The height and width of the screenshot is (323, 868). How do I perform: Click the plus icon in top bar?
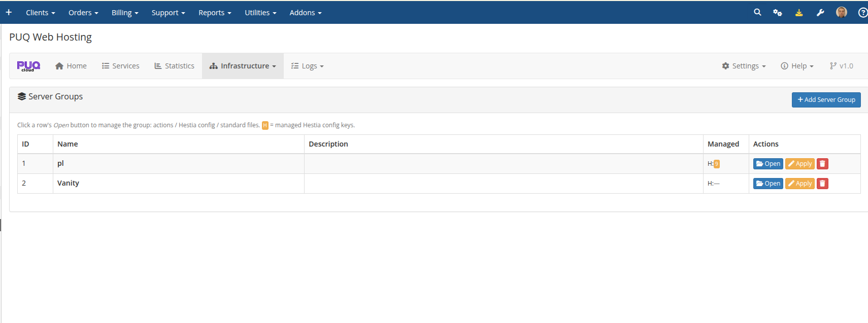click(9, 12)
